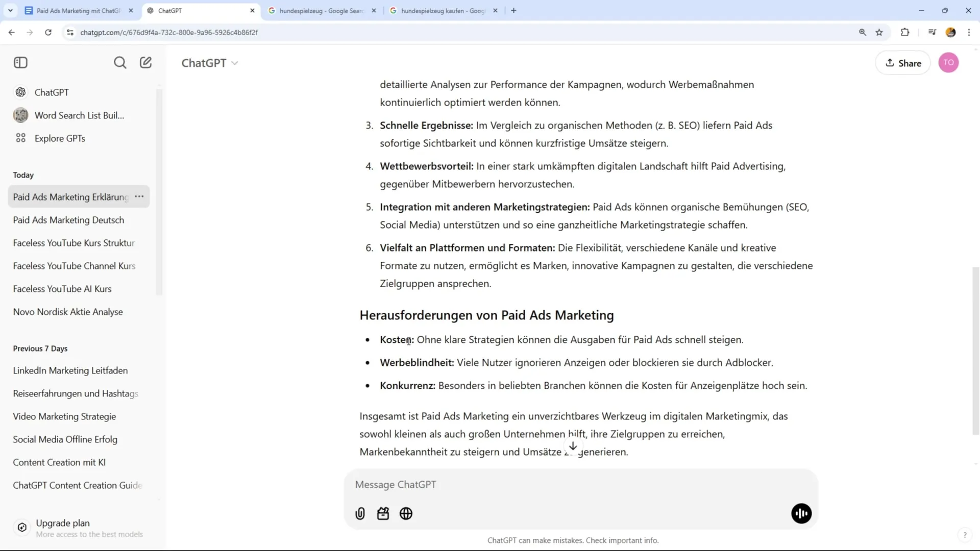Go forward with the browser forward arrow
The height and width of the screenshot is (551, 980).
(30, 32)
